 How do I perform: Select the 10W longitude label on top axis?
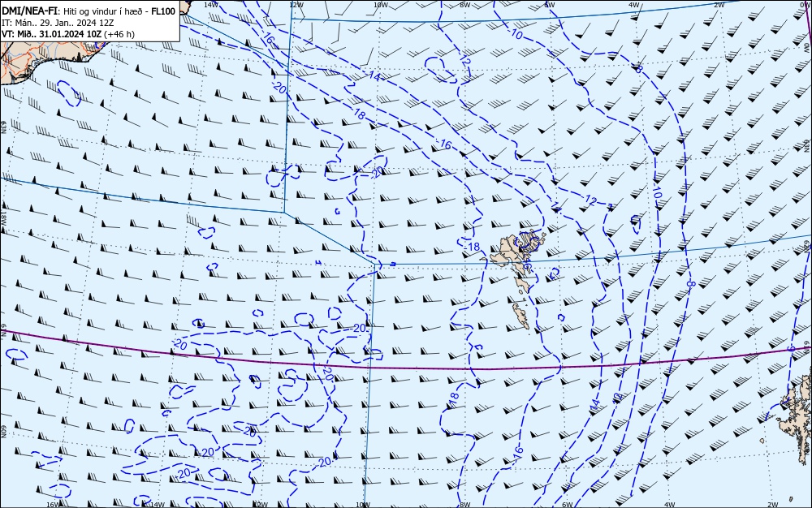(381, 5)
